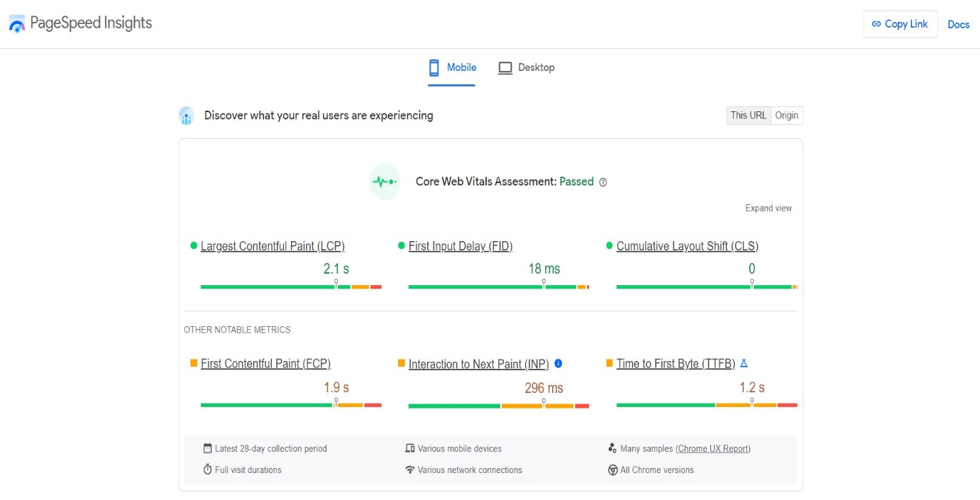Click the 2.1 s LCP value
980x500 pixels.
(x=336, y=269)
